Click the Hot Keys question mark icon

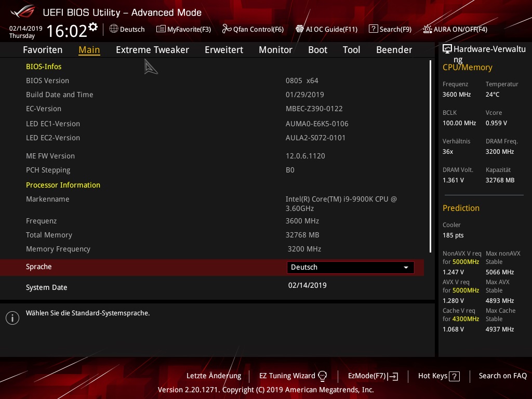coord(454,376)
